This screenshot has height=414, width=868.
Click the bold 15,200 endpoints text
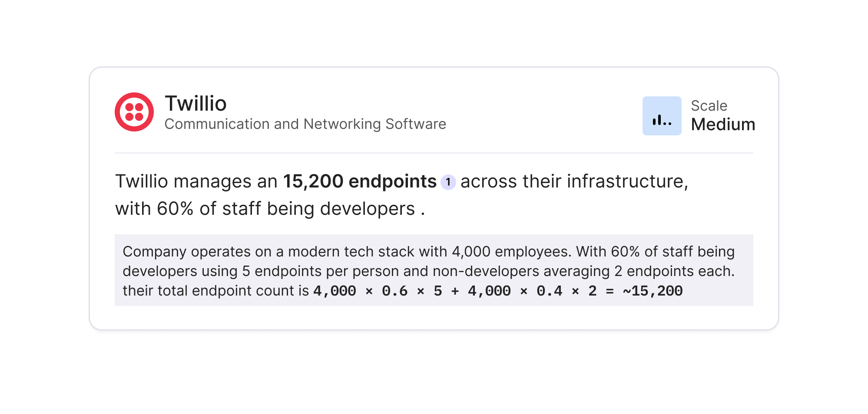tap(360, 181)
